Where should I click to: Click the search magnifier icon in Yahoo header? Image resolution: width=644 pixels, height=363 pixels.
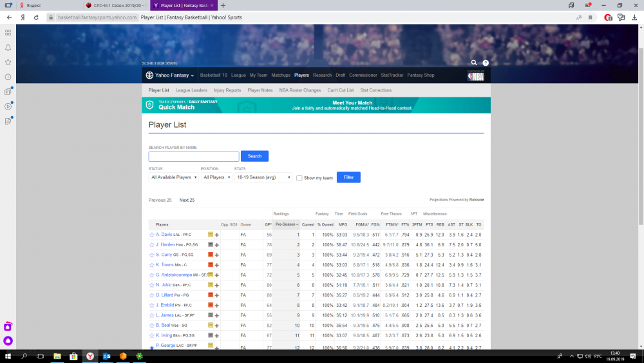point(474,63)
